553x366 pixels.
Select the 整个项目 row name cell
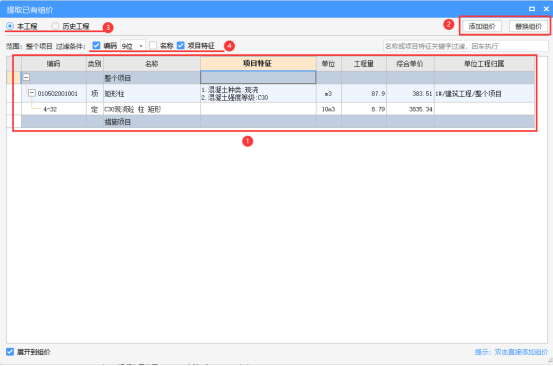point(152,78)
